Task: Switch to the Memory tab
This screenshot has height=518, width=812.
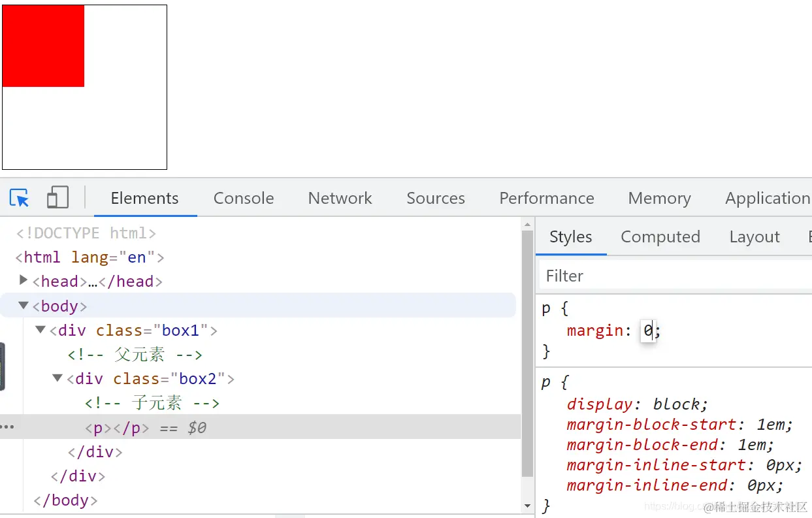Action: [659, 198]
